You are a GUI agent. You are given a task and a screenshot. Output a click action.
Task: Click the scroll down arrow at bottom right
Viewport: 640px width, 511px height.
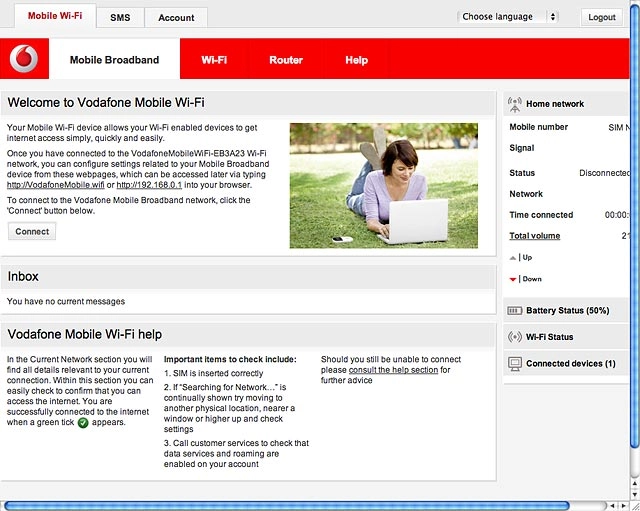(x=635, y=494)
